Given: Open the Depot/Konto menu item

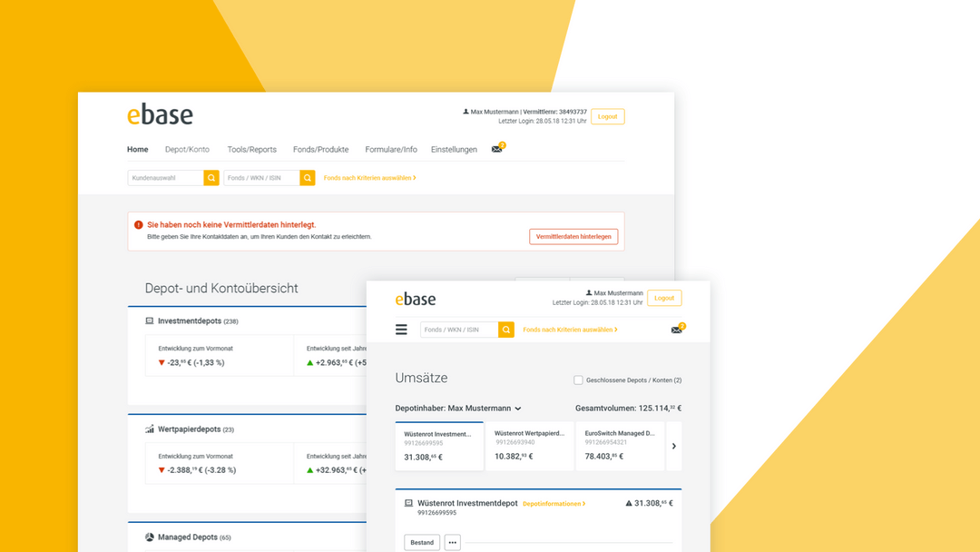Looking at the screenshot, I should coord(187,150).
